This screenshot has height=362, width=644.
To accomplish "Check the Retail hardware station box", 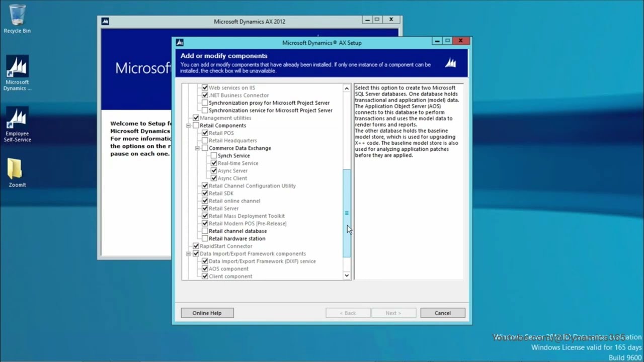I will (x=205, y=239).
